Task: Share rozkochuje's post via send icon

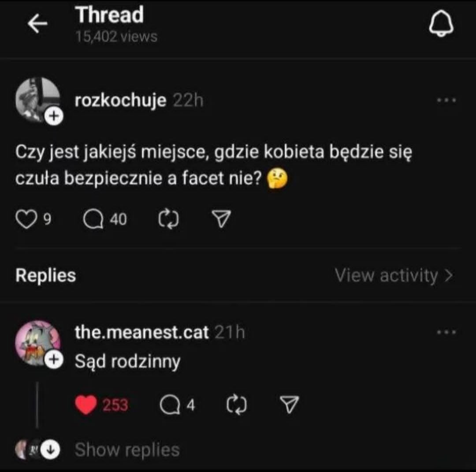Action: (x=222, y=219)
